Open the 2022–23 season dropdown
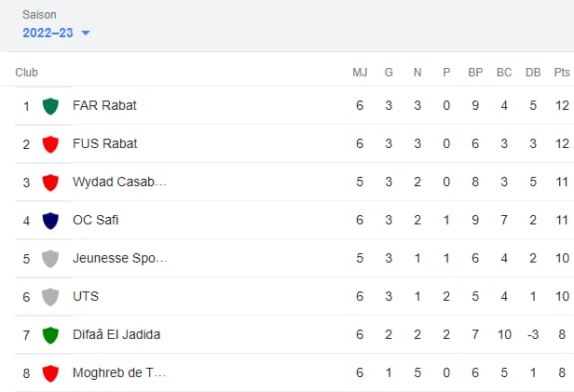This screenshot has height=392, width=574. coord(49,33)
